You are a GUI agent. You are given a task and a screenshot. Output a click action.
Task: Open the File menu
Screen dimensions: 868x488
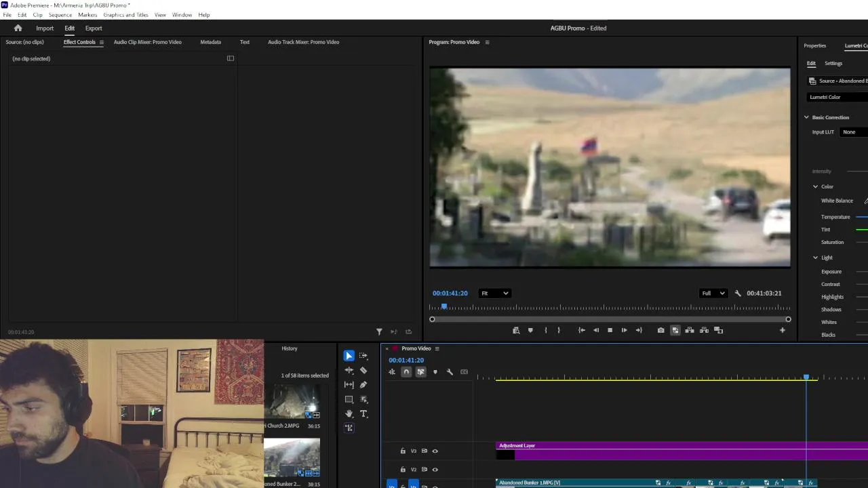pos(7,15)
